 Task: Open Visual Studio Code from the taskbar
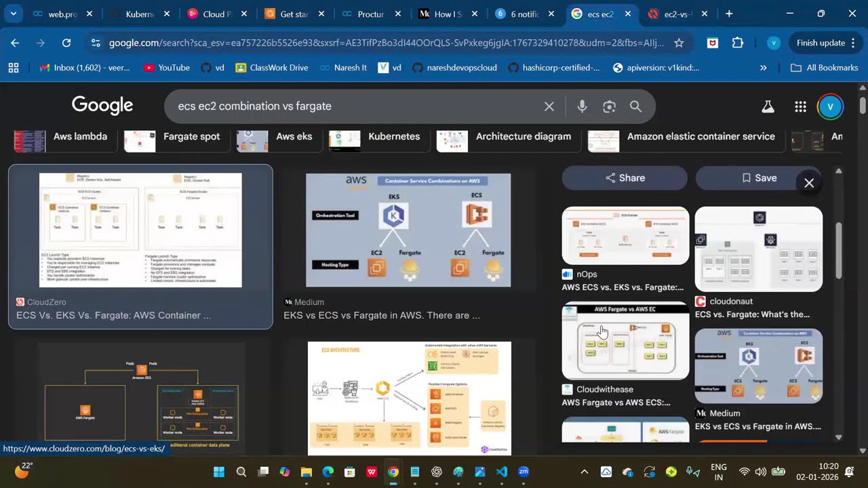pos(502,472)
